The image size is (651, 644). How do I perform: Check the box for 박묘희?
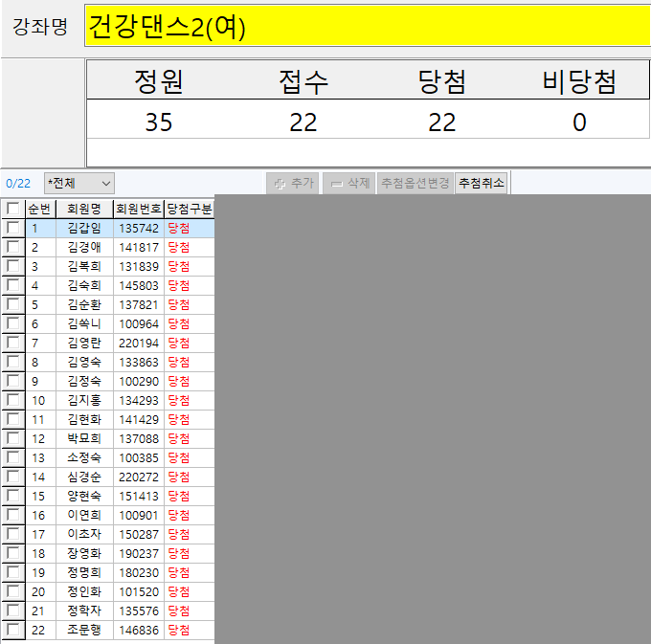click(x=12, y=438)
